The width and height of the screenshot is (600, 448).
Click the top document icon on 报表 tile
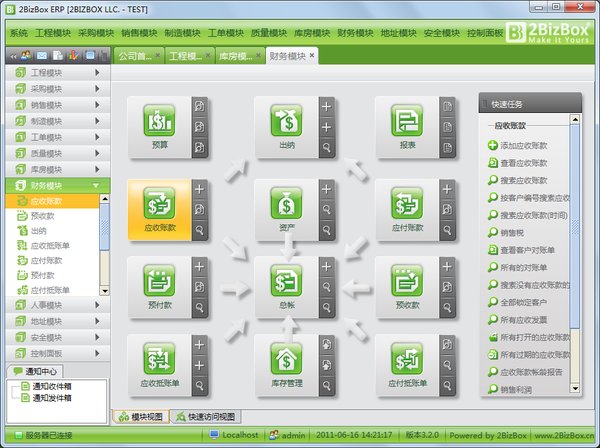447,106
